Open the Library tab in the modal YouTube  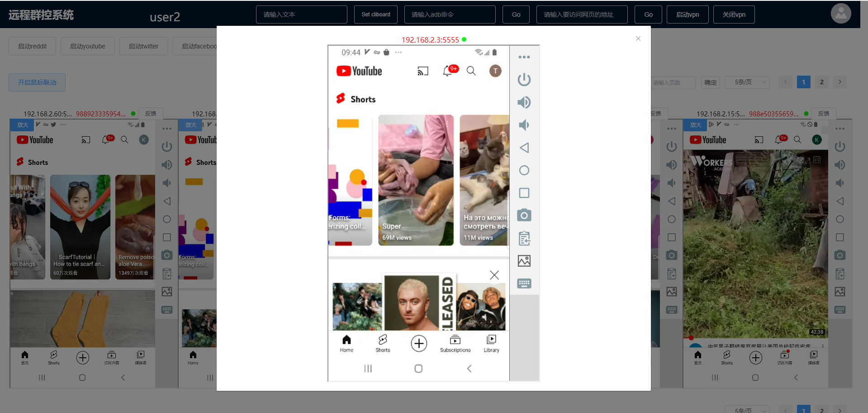coord(491,344)
